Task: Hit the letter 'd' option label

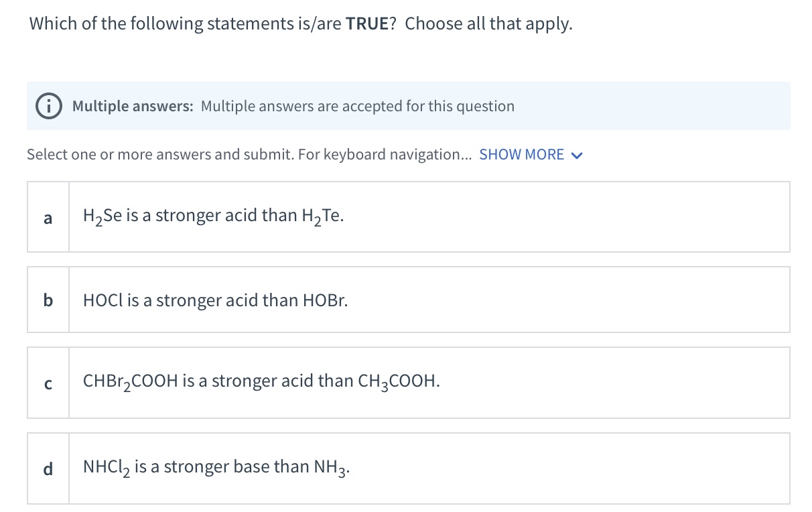Action: 48,468
